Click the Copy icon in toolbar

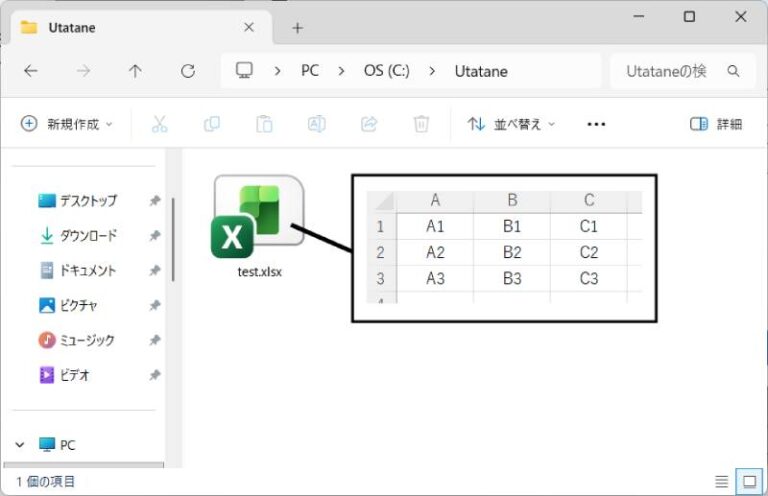(x=212, y=124)
